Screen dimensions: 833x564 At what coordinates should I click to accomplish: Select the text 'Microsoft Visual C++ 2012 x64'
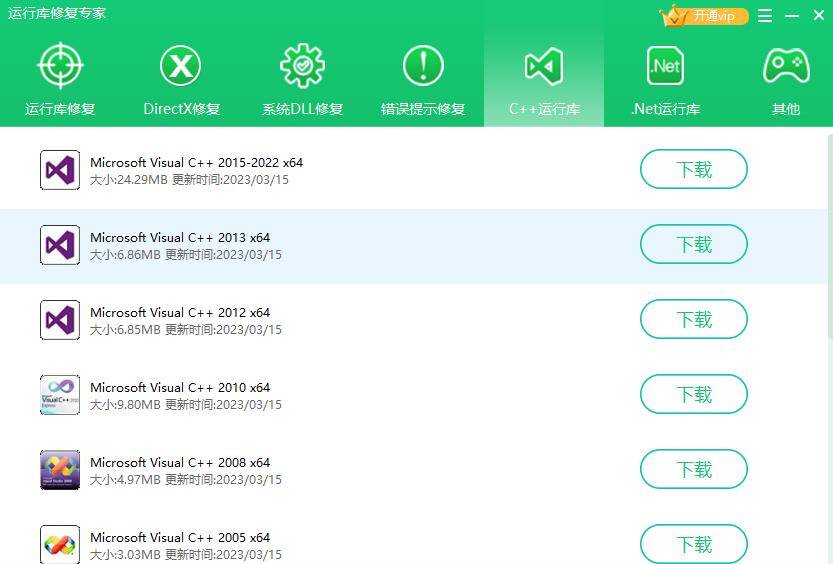[x=180, y=312]
